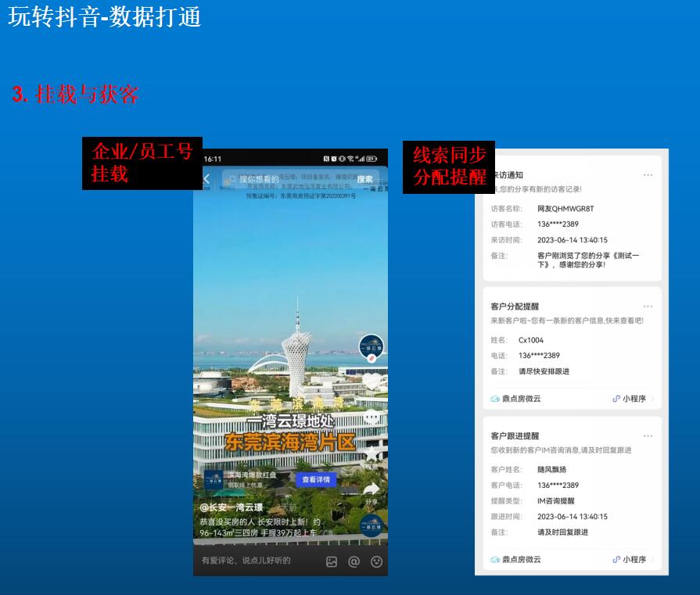The height and width of the screenshot is (595, 700).
Task: Click the 鼎点房微云 cloud icon in the 客户分配提醒 card
Action: (x=495, y=399)
